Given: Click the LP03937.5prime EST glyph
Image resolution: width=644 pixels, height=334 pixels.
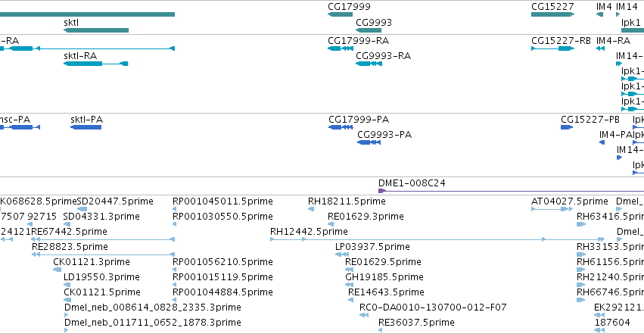Looking at the screenshot, I should point(342,254).
